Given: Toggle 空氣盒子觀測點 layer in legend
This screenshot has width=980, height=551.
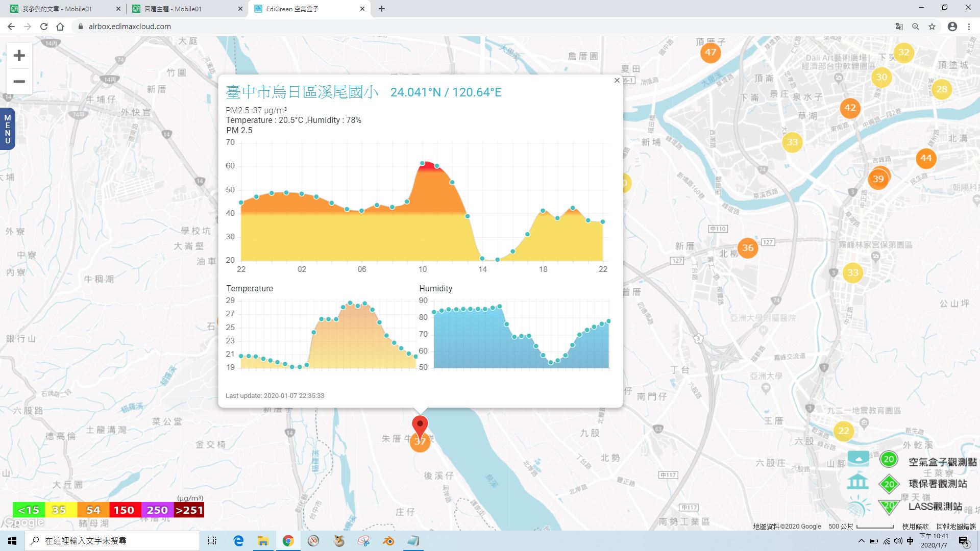Looking at the screenshot, I should [x=942, y=462].
